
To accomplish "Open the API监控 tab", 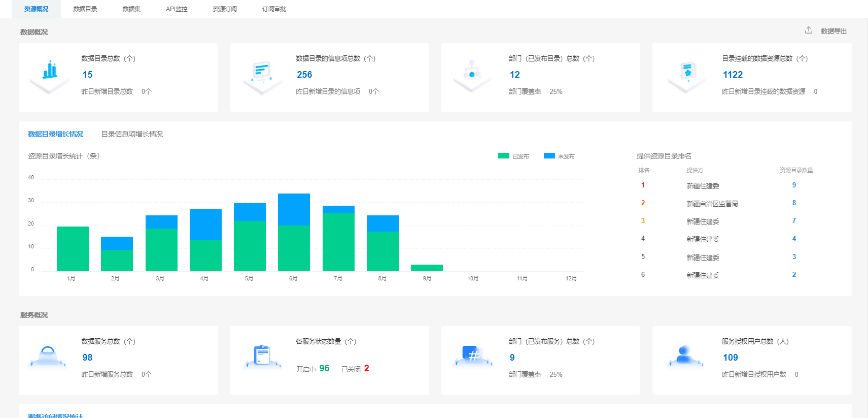I will point(177,9).
